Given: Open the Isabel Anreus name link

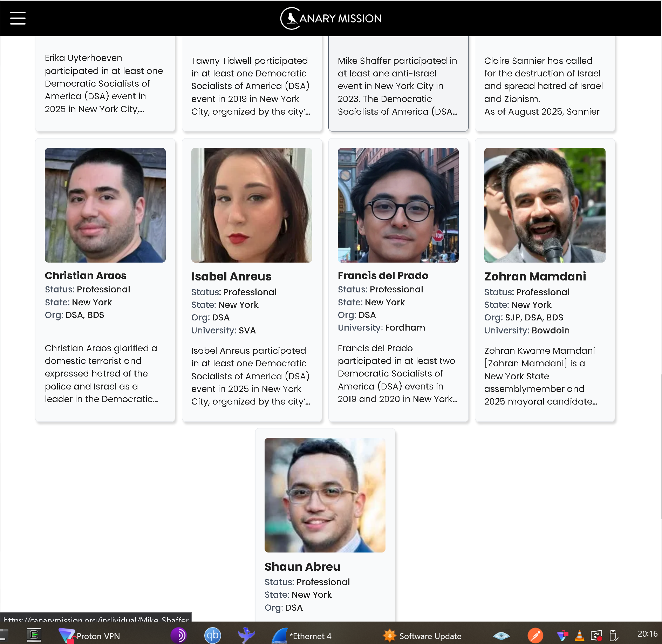Looking at the screenshot, I should point(231,277).
